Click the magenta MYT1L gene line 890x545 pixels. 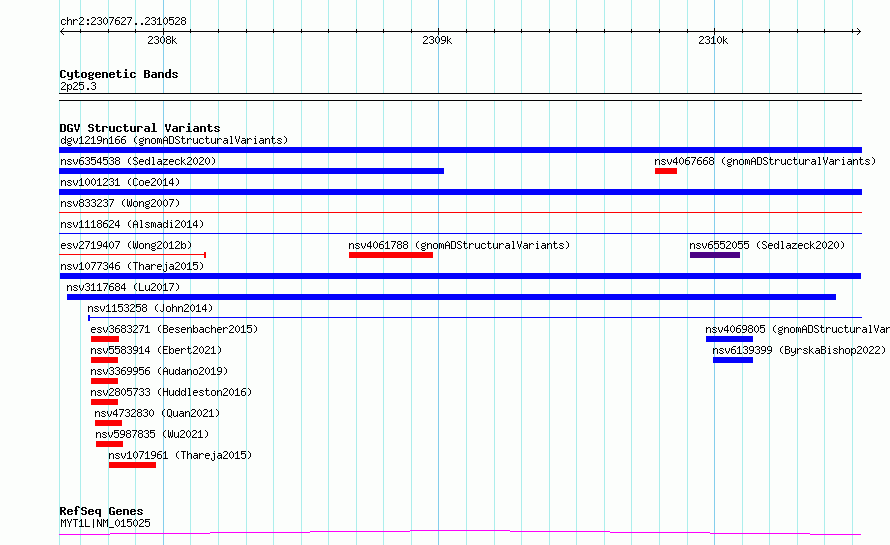460,533
